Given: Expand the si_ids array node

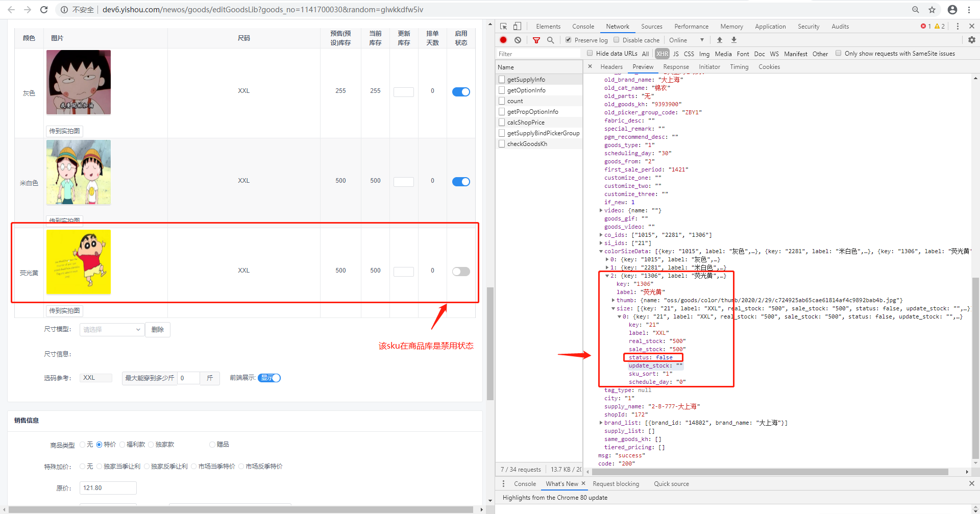Looking at the screenshot, I should [x=601, y=243].
